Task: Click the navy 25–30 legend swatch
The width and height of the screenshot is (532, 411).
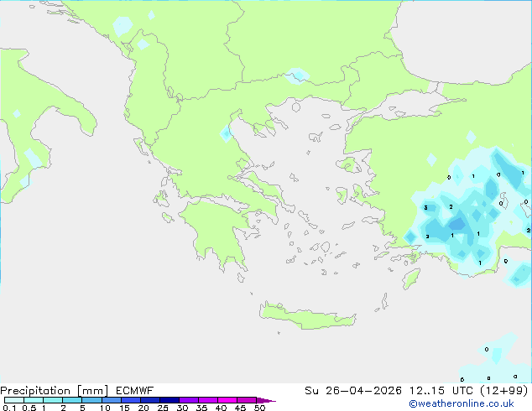Action: tap(169, 400)
